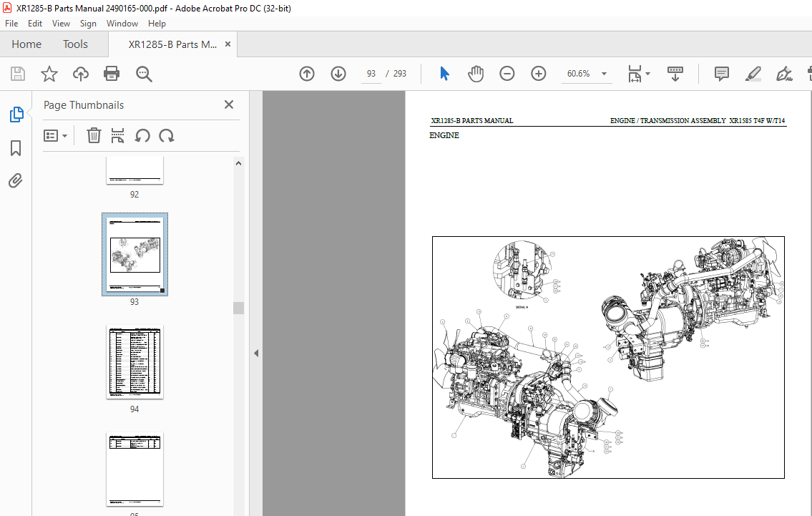Add a sticky note comment
The image size is (812, 516).
tap(721, 73)
